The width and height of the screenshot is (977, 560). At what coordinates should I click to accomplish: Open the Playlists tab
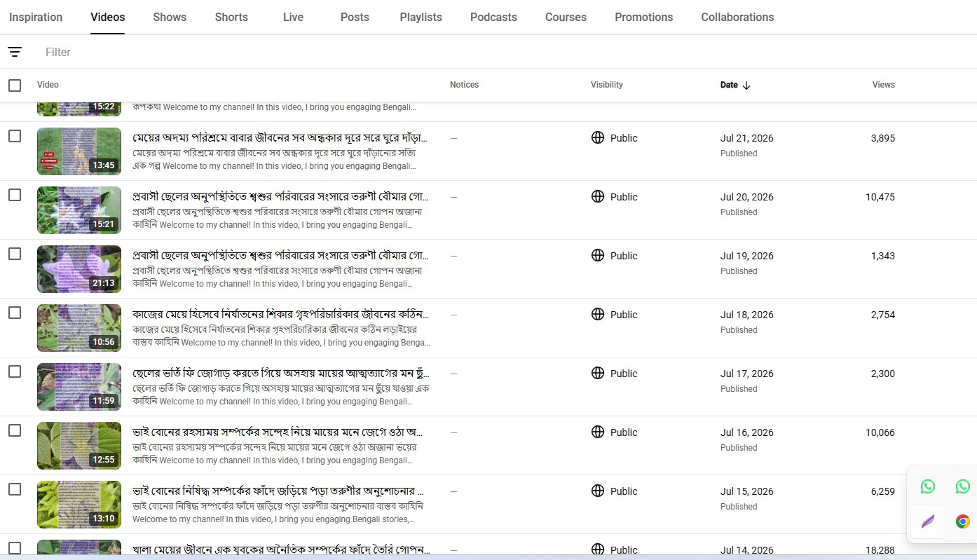click(421, 17)
